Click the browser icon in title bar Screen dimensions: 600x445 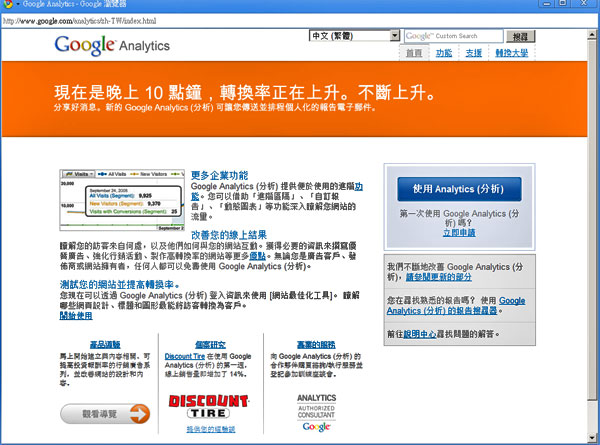tap(8, 4)
